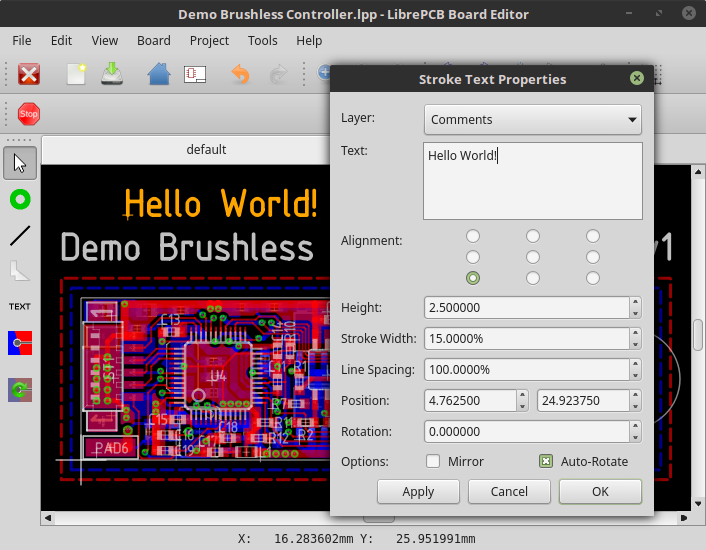
Task: Undo last action with orange arrow
Action: point(240,74)
